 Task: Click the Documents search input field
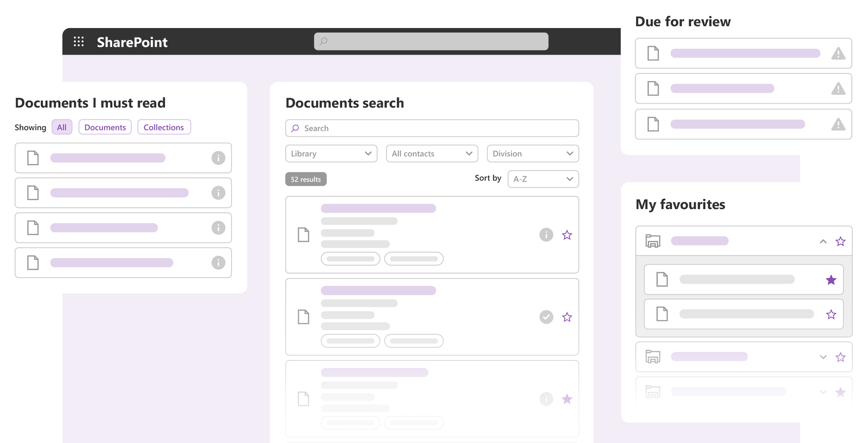432,128
